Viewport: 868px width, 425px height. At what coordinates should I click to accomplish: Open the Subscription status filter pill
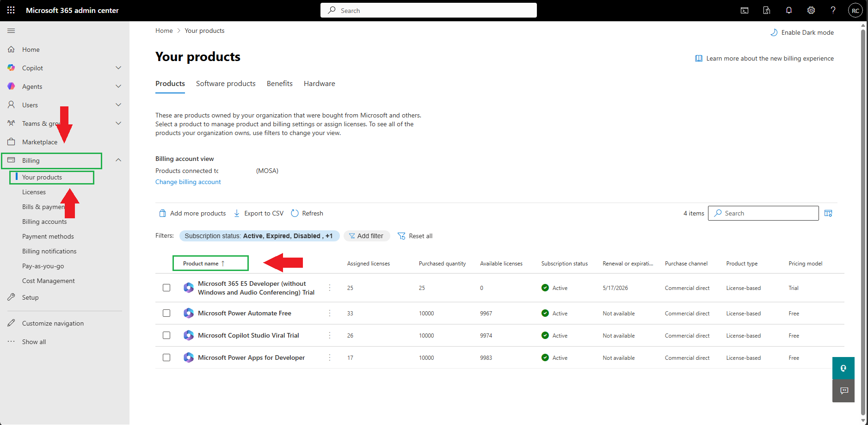[259, 236]
